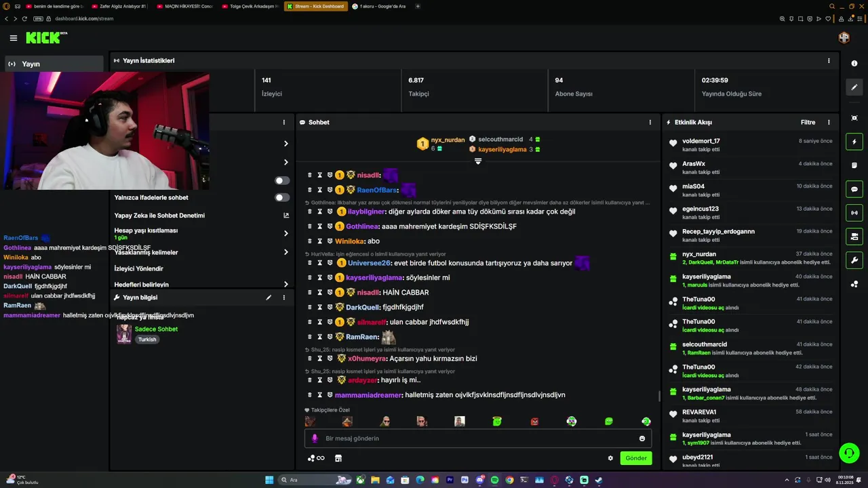This screenshot has height=488, width=868.
Task: Click the channel points infinity icon below chat
Action: pos(316,458)
